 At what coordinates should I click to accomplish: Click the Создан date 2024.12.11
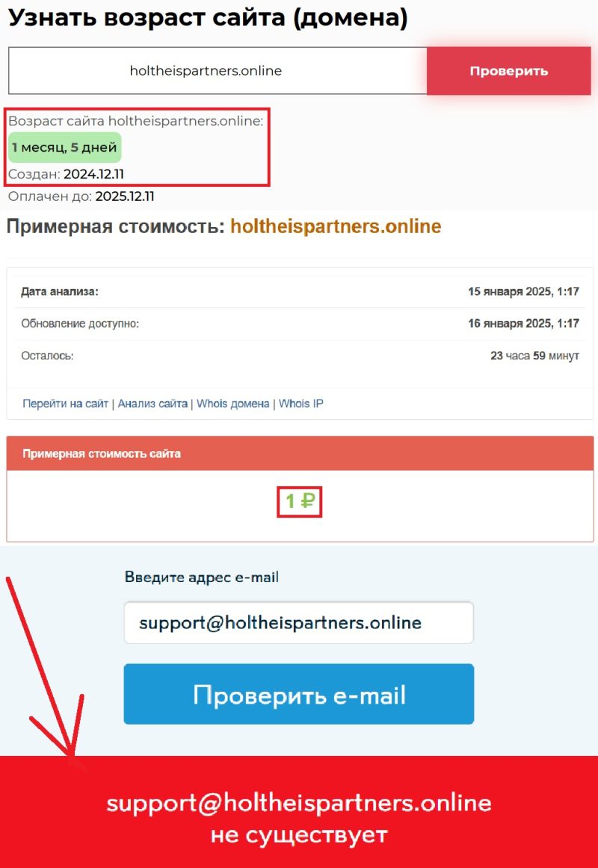point(93,174)
